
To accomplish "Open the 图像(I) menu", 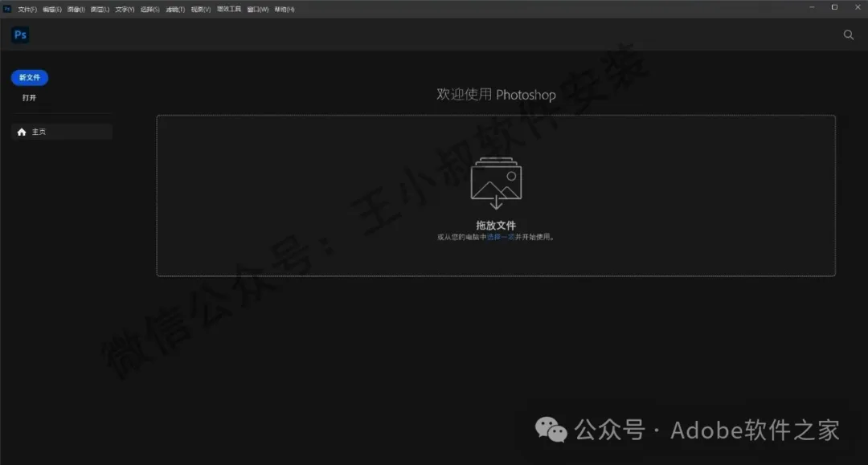I will click(x=76, y=10).
